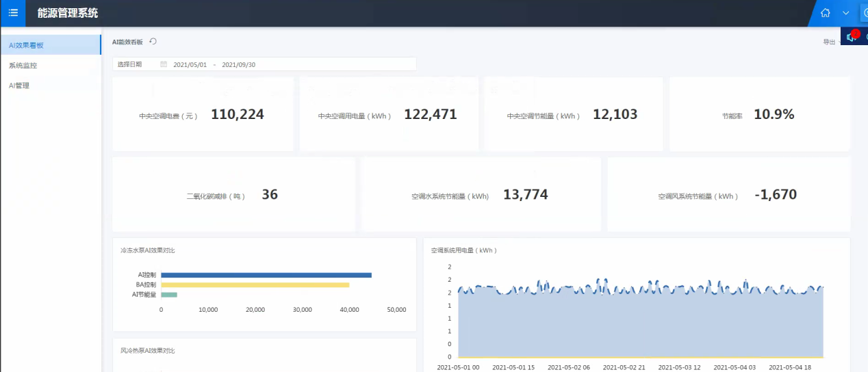
Task: Click the 节能率 10.9% card
Action: pos(759,114)
